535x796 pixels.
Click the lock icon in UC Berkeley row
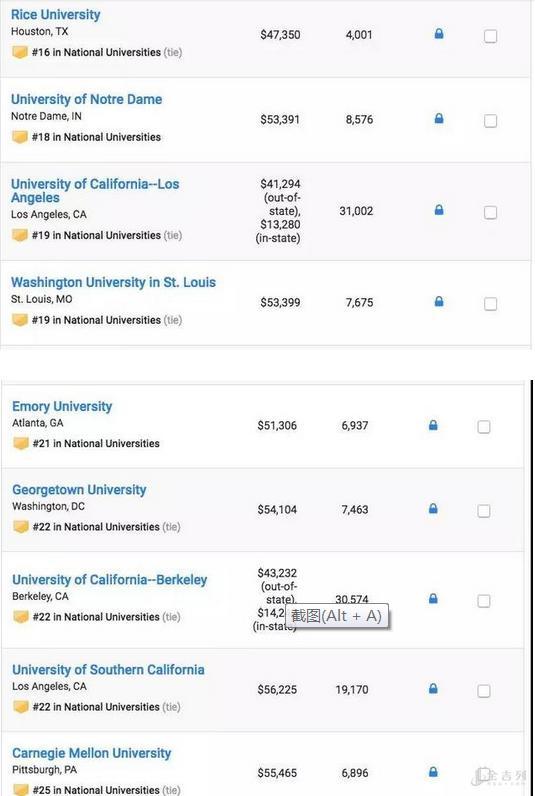pos(433,599)
